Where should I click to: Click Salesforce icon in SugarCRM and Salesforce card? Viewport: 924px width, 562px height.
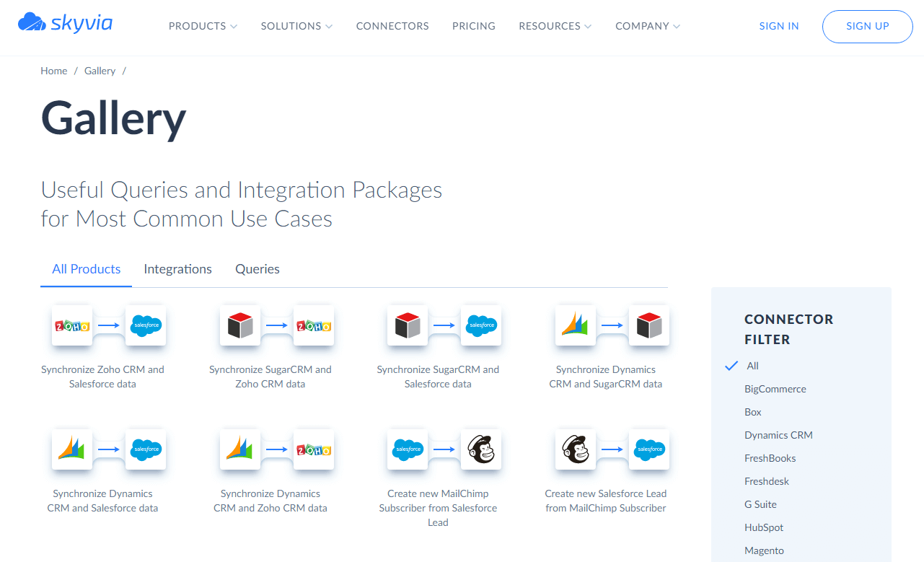point(481,325)
